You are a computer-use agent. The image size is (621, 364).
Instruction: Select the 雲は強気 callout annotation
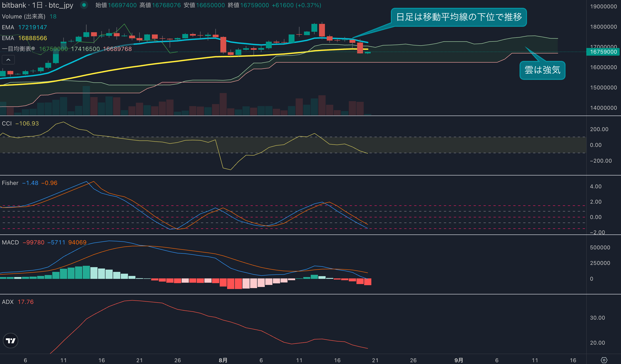542,70
